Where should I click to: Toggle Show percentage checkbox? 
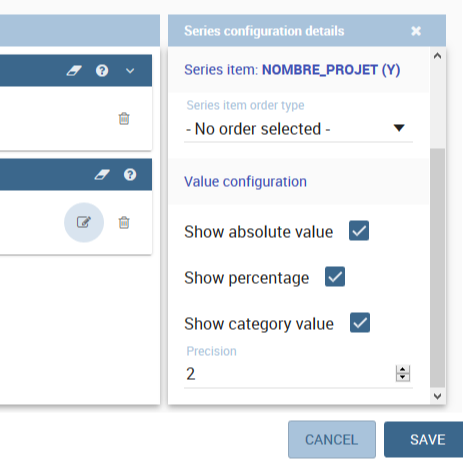click(x=335, y=276)
